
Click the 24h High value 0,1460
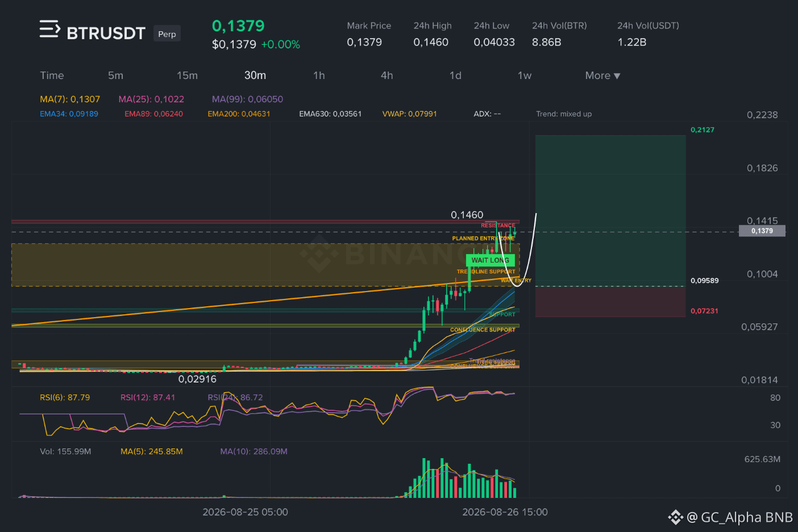pyautogui.click(x=431, y=42)
